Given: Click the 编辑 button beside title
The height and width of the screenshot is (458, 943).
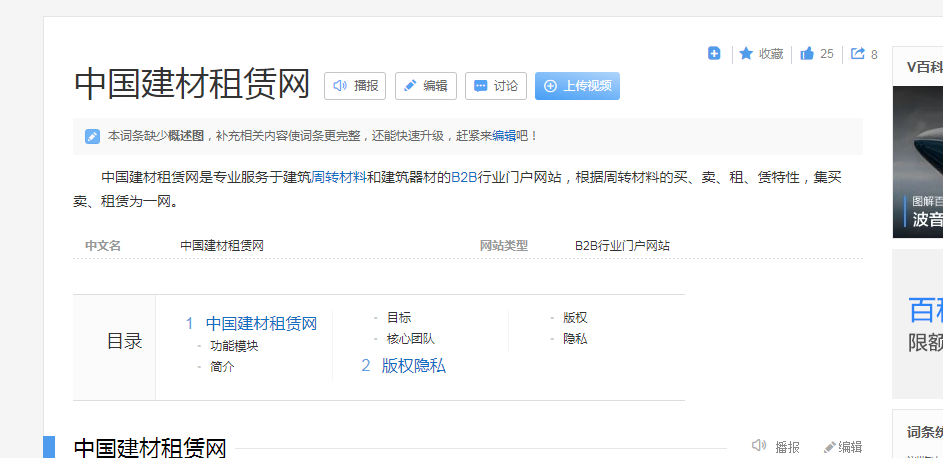Looking at the screenshot, I should click(426, 86).
